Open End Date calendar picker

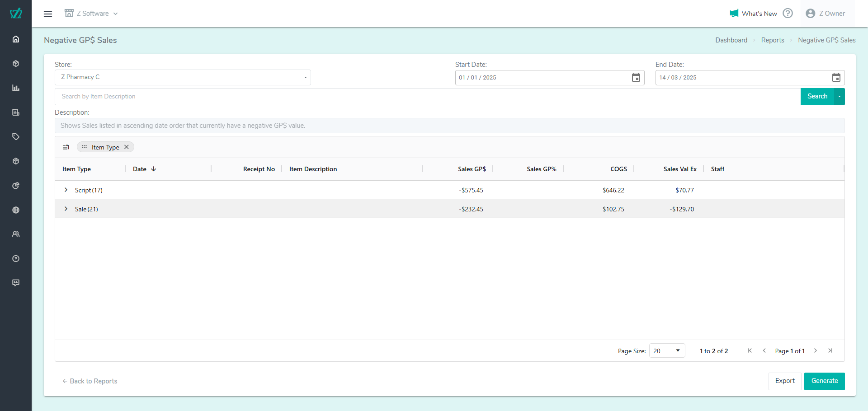click(836, 78)
